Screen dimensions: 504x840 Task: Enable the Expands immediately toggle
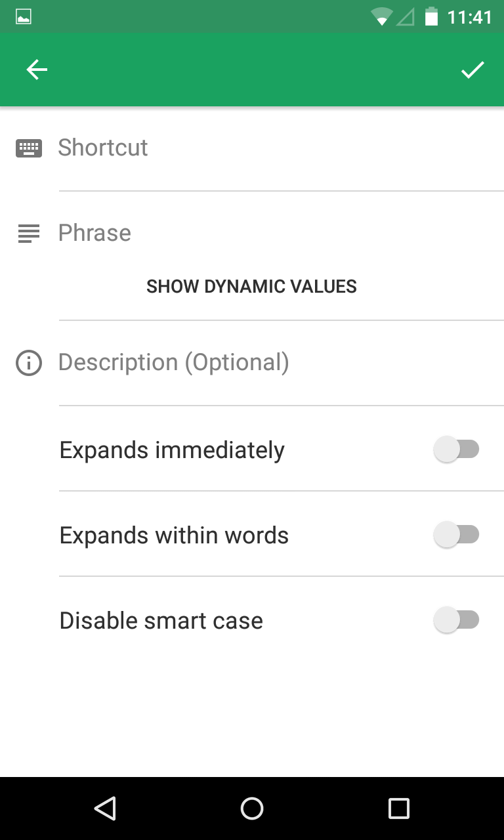pos(457,449)
